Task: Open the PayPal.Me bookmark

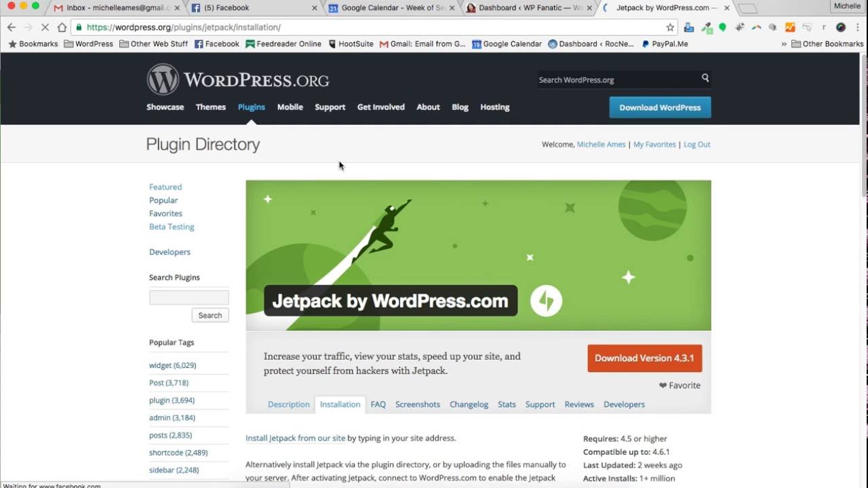Action: click(x=664, y=44)
